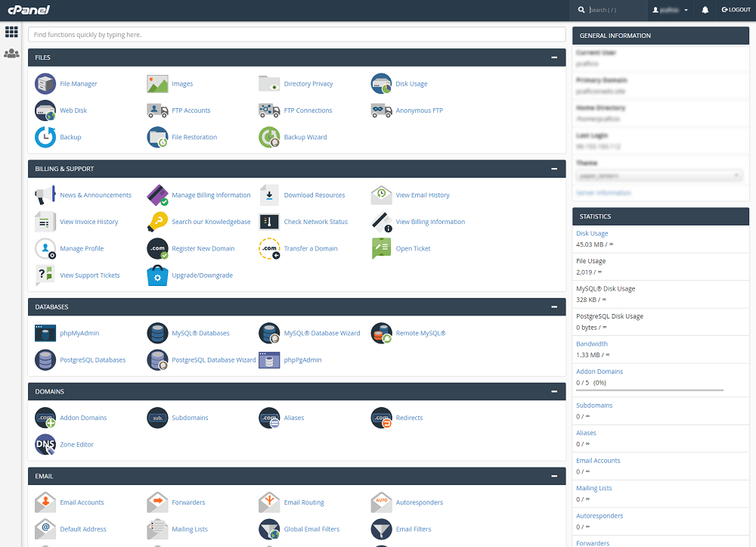Click the Addon Domains usage progress bar
This screenshot has width=756, height=547.
(650, 390)
